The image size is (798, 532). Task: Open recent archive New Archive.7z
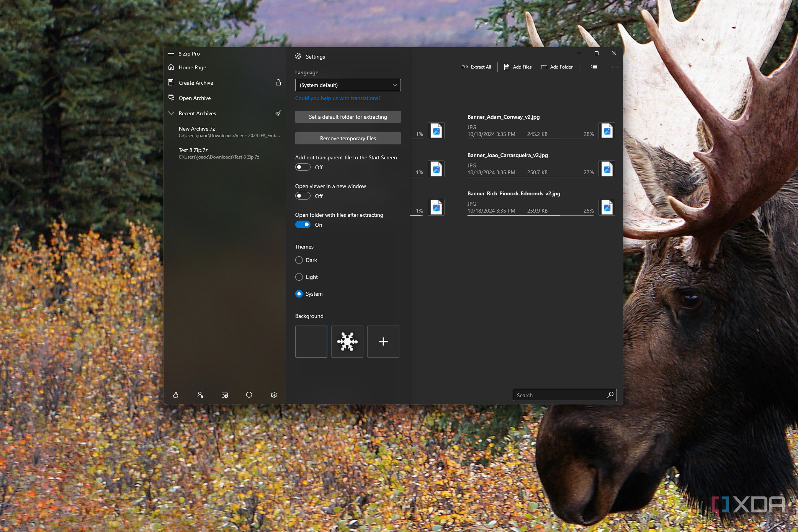(x=225, y=132)
